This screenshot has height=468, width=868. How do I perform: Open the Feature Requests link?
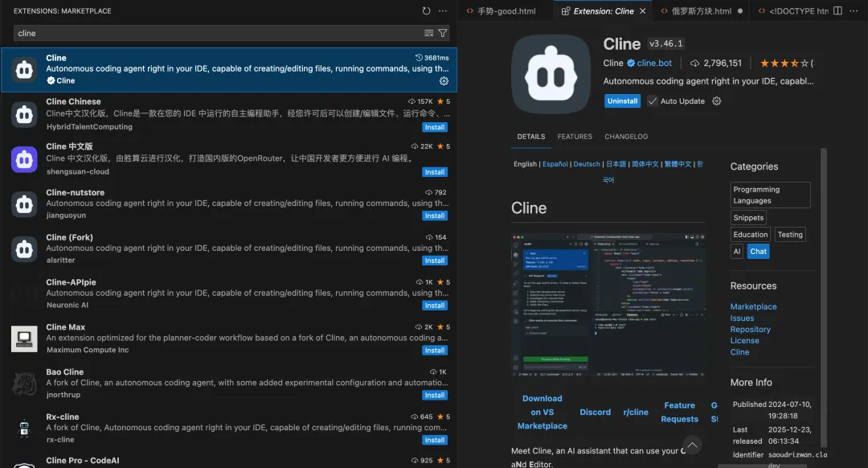679,412
